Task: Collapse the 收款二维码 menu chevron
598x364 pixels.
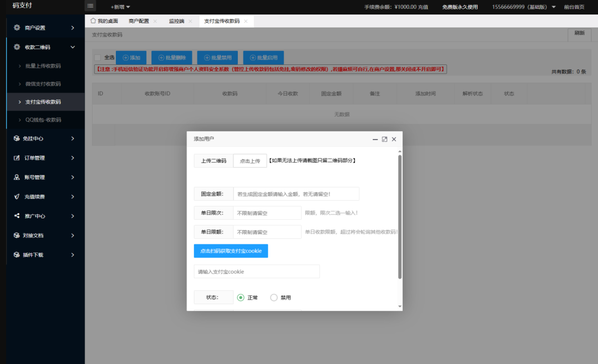Action: point(72,47)
